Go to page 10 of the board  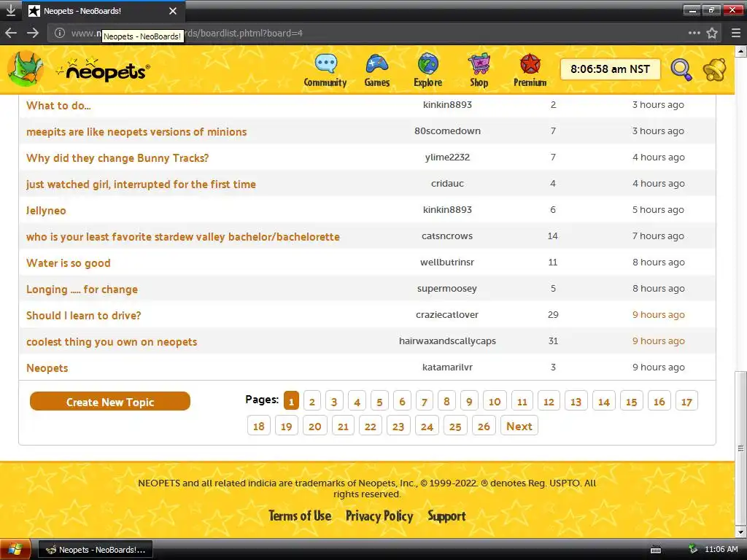pyautogui.click(x=495, y=402)
